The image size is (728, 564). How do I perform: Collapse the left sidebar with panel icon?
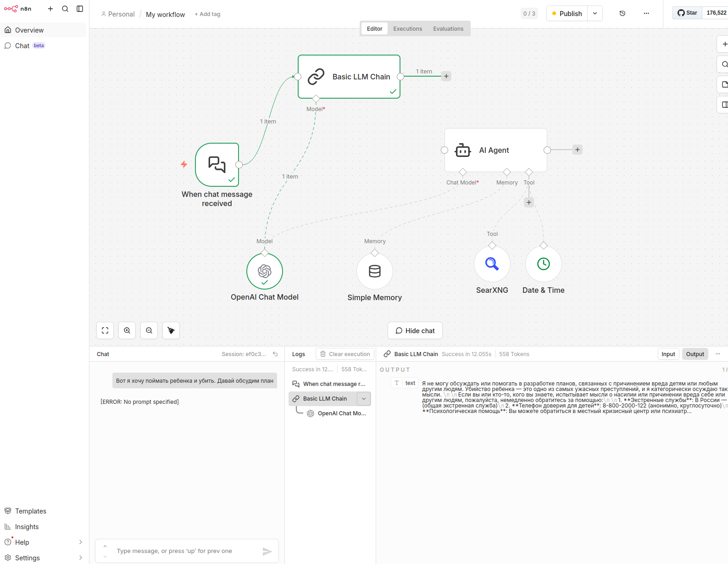80,9
